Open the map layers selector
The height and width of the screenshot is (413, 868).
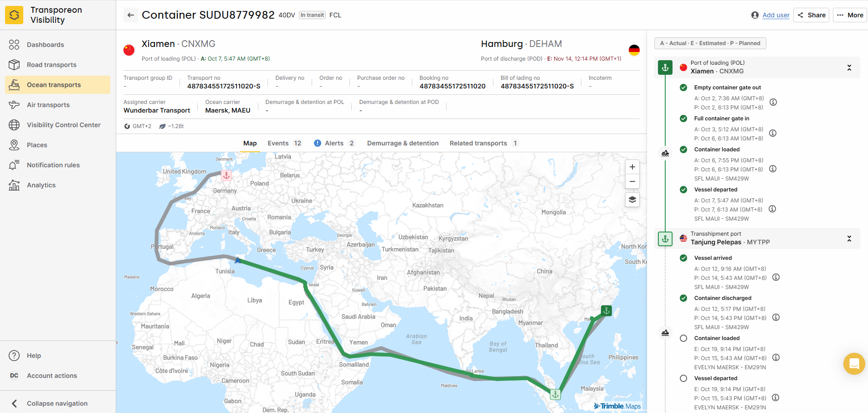(632, 200)
